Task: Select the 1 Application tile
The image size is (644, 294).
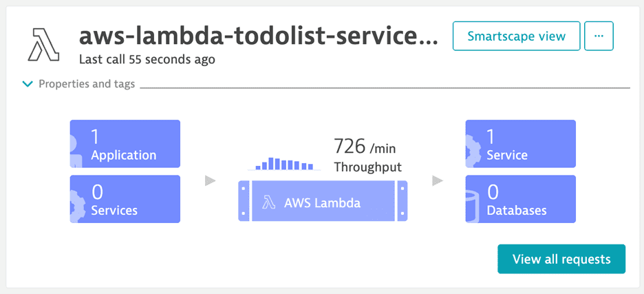Action: [125, 144]
